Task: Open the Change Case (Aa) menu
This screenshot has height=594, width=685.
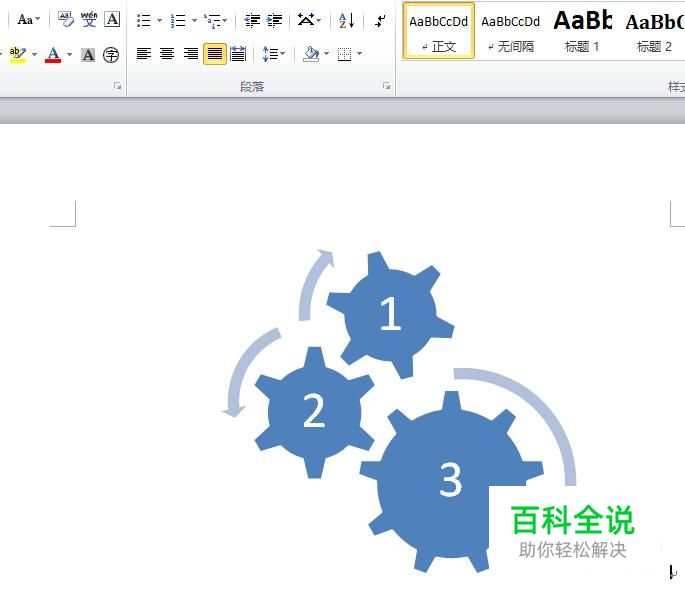Action: click(x=28, y=20)
